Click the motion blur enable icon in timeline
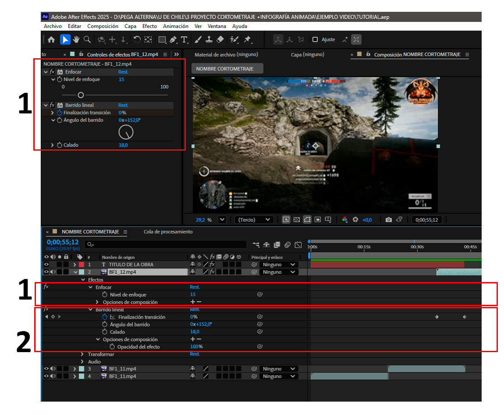 pos(287,245)
